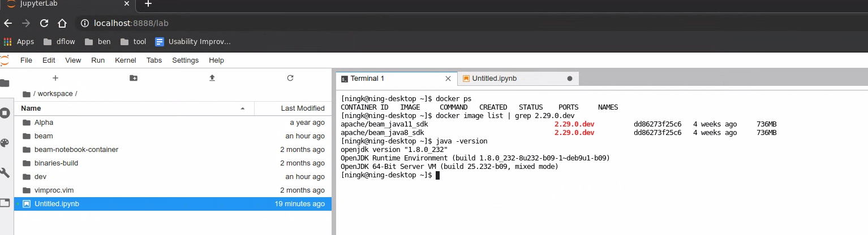Click the New Launcher plus icon
Viewport: 868px width, 235px height.
click(x=55, y=78)
